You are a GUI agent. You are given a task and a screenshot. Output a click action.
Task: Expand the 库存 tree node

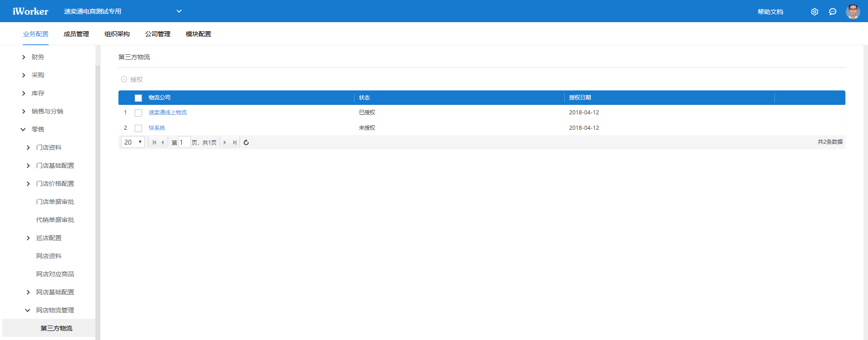pos(24,93)
